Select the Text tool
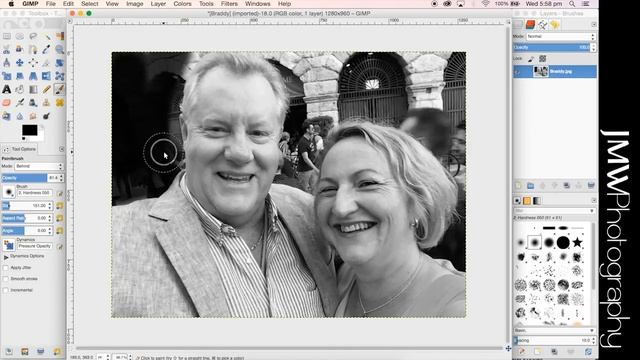640x360 pixels. click(x=7, y=89)
